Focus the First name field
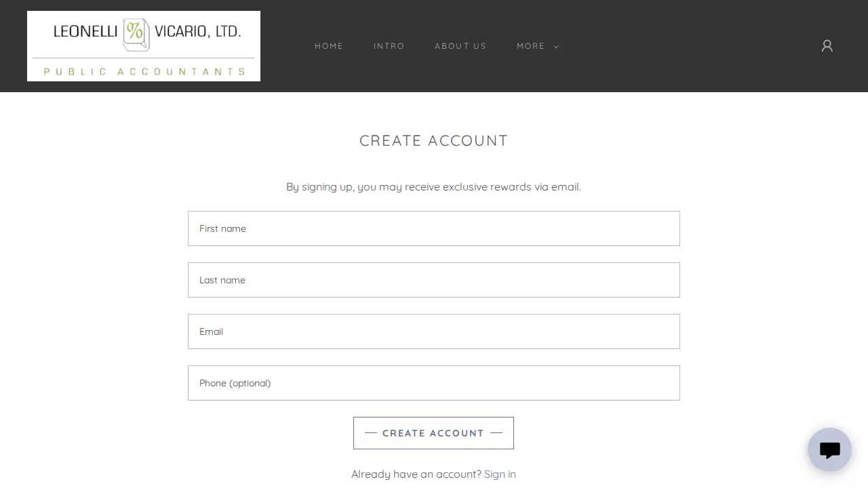This screenshot has height=488, width=868. pyautogui.click(x=434, y=228)
